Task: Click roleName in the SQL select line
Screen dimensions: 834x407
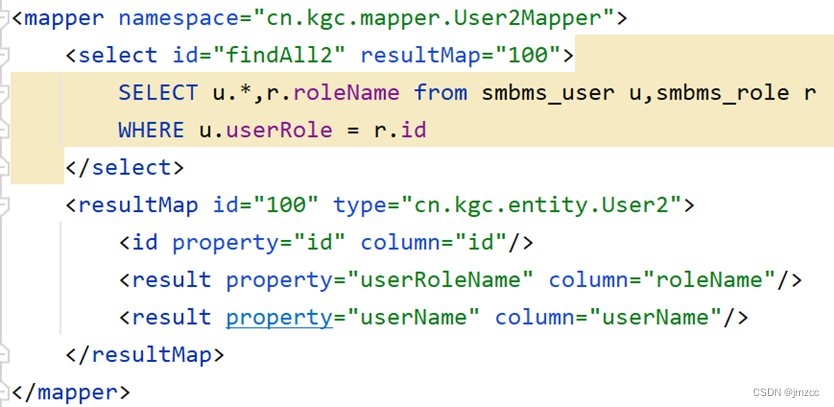Action: [346, 93]
